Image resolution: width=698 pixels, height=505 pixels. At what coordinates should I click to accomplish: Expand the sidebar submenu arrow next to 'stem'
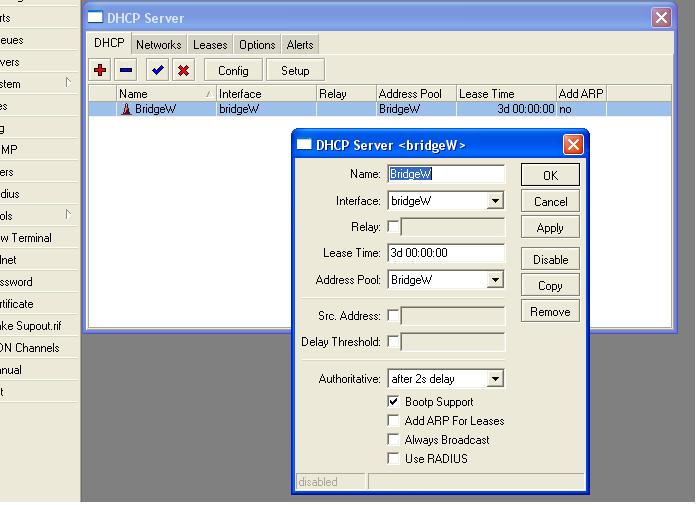click(68, 82)
